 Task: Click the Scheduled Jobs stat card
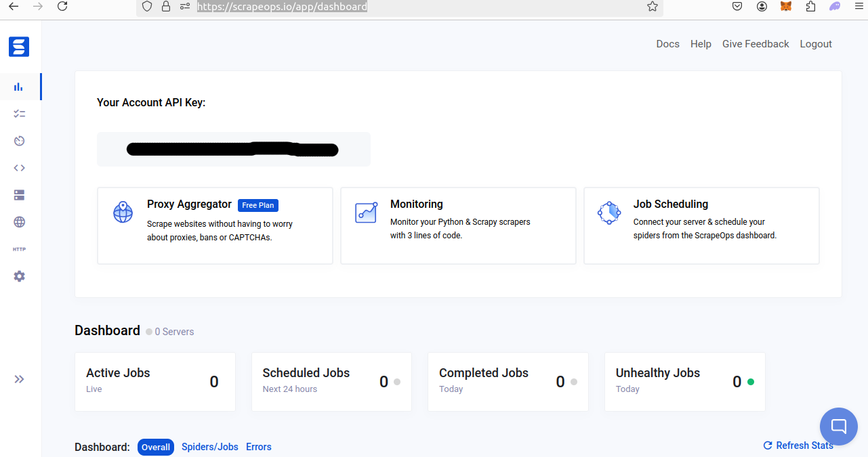tap(331, 382)
